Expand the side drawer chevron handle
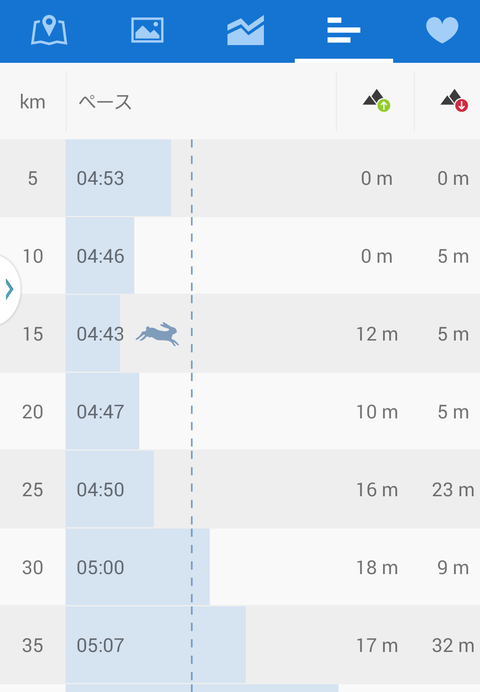 (9, 289)
